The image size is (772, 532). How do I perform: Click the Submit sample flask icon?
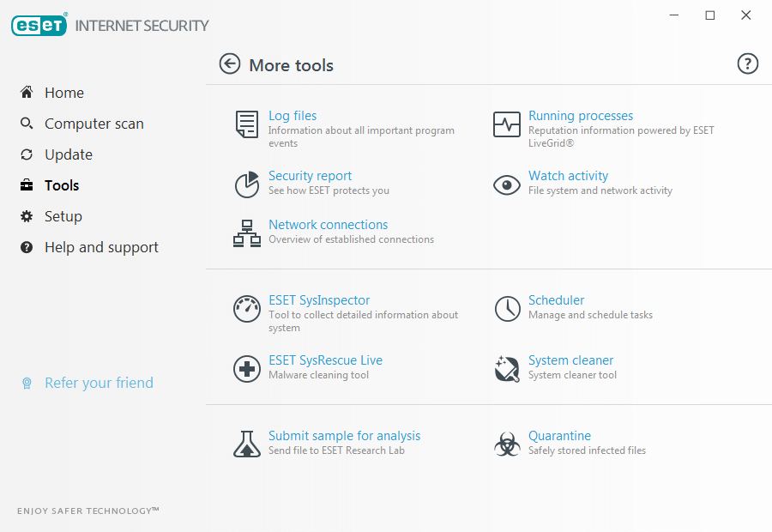tap(247, 444)
